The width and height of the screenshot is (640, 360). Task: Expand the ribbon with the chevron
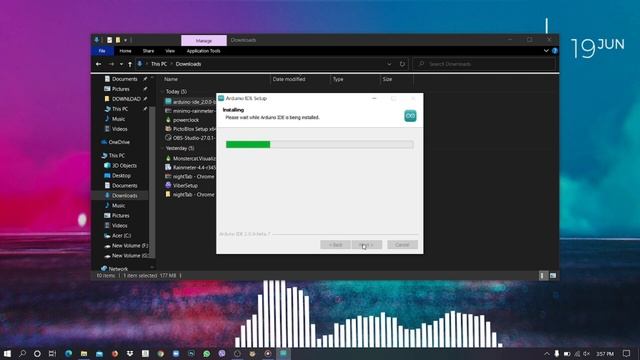pos(546,51)
